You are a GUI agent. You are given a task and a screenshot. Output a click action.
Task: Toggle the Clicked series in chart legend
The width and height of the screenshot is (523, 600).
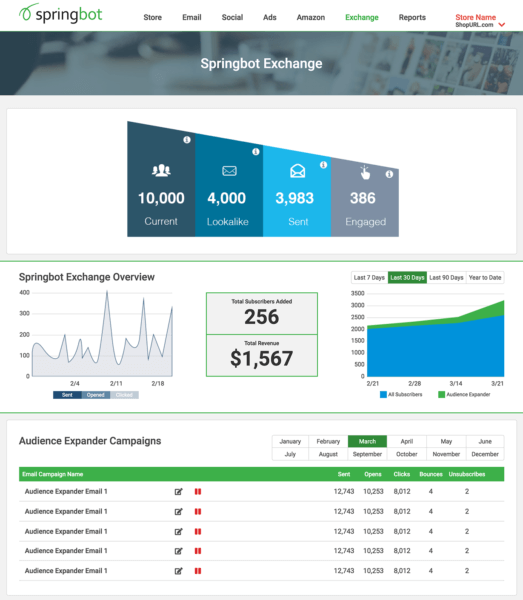pyautogui.click(x=124, y=395)
